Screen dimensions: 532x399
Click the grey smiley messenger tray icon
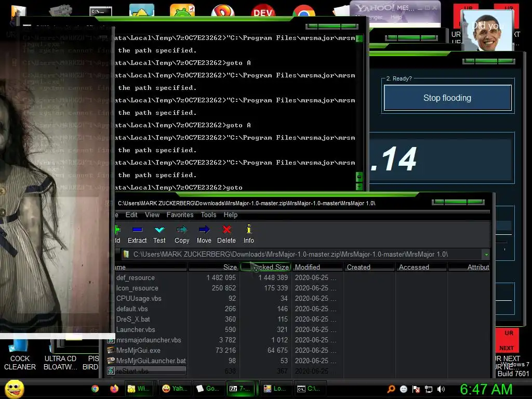coord(403,389)
